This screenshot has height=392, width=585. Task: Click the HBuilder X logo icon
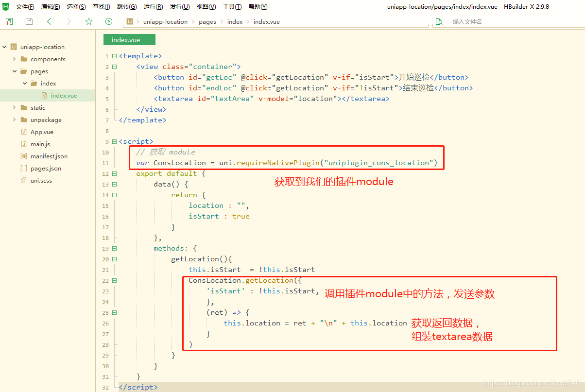tap(6, 6)
